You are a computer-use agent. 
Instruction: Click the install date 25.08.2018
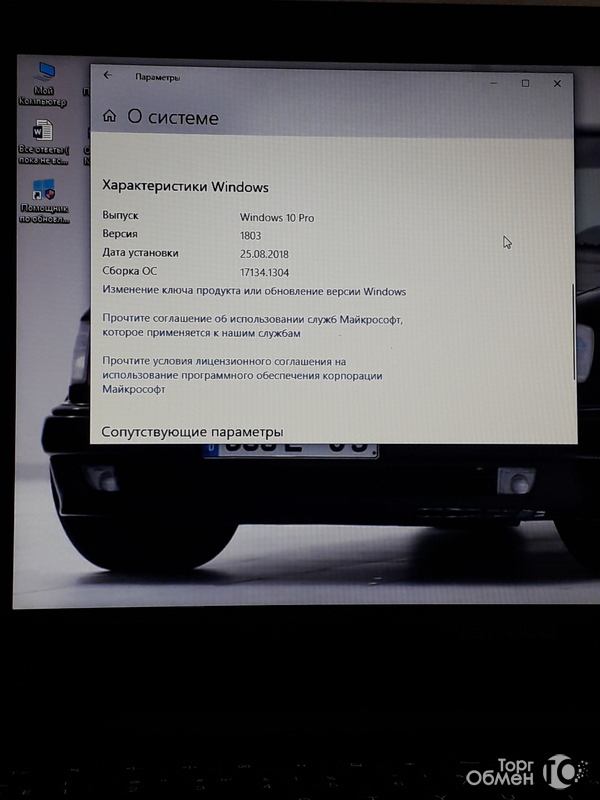point(264,253)
